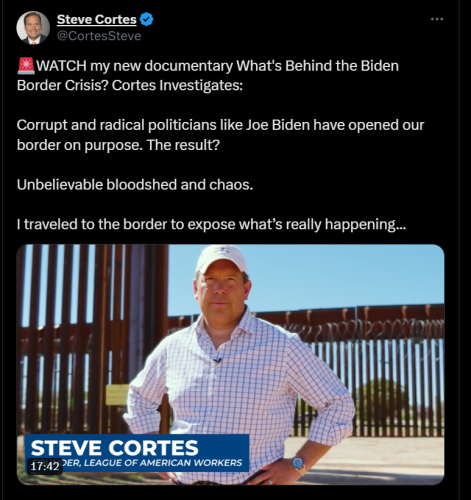Open Steve Cortes profile avatar
Image resolution: width=471 pixels, height=500 pixels.
(33, 28)
